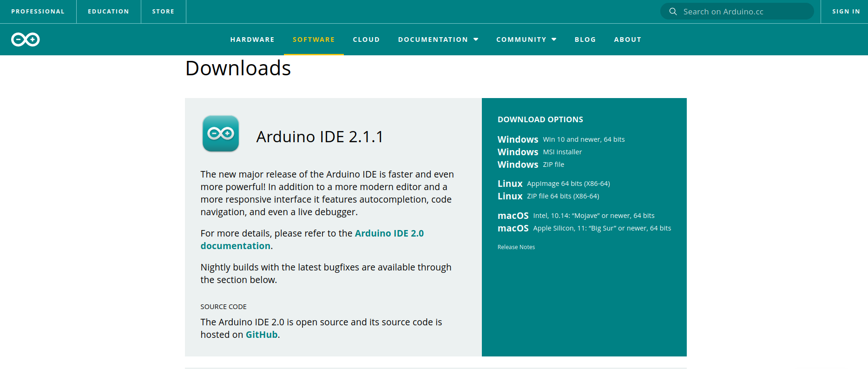Open the Hardware menu item
The image size is (868, 369).
(x=252, y=40)
